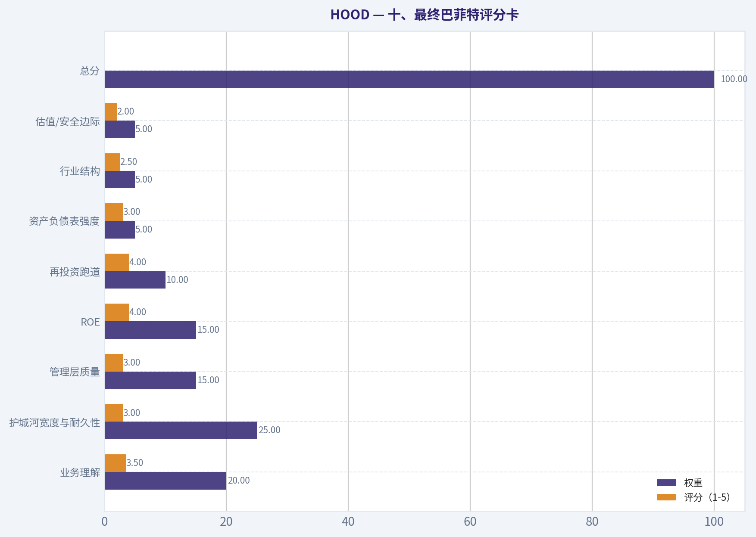756x537 pixels.
Task: Select the "总分" category label
Action: point(90,71)
